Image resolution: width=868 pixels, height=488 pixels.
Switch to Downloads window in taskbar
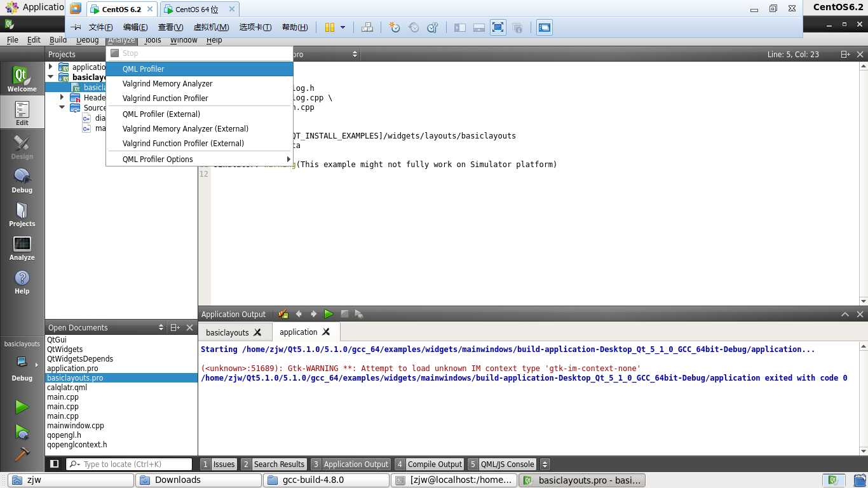198,480
